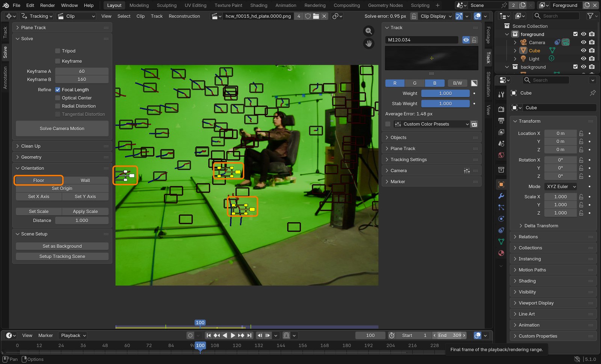This screenshot has width=601, height=364.
Task: Open the Modifiers wrench properties tab
Action: pos(501,196)
